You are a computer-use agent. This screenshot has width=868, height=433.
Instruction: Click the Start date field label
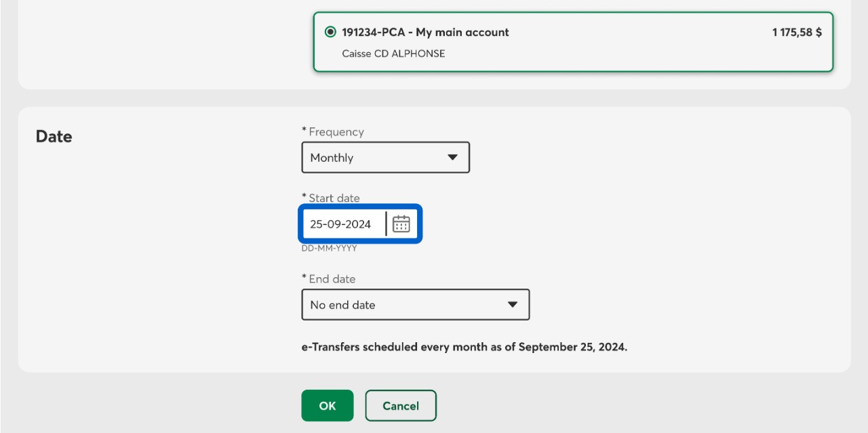[334, 199]
